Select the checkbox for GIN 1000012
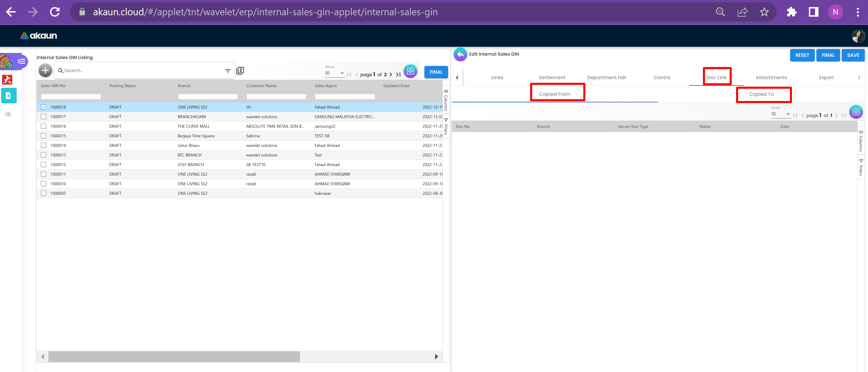The height and width of the screenshot is (372, 868). coord(43,165)
